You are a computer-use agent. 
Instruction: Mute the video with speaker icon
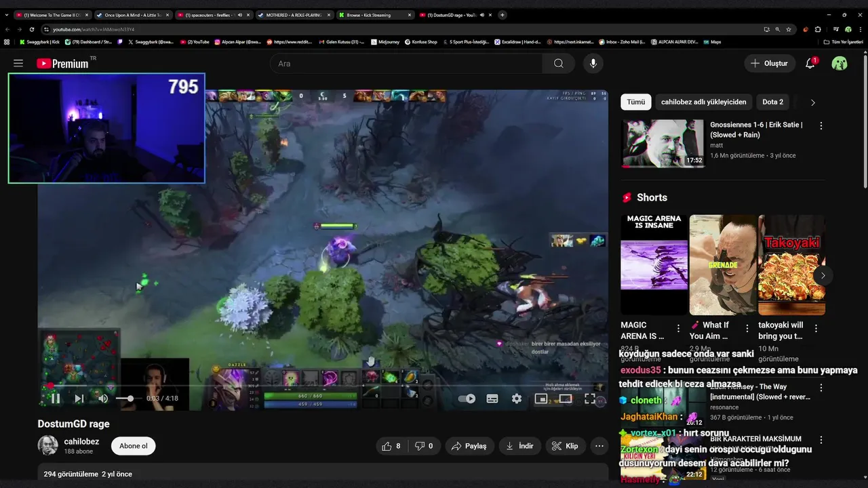point(103,399)
